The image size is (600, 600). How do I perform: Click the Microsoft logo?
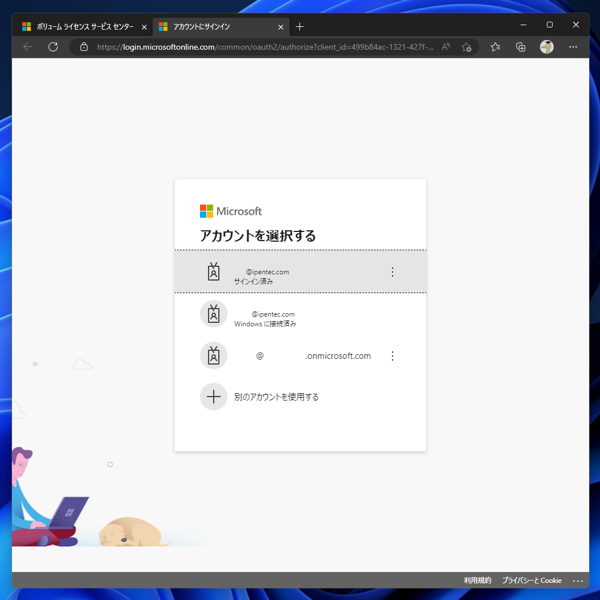[231, 211]
